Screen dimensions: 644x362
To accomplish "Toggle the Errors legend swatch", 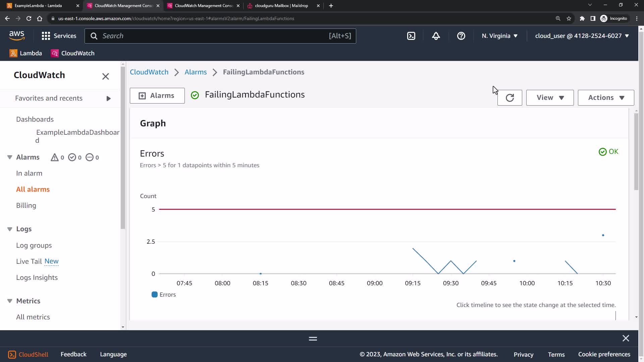I will [x=155, y=295].
